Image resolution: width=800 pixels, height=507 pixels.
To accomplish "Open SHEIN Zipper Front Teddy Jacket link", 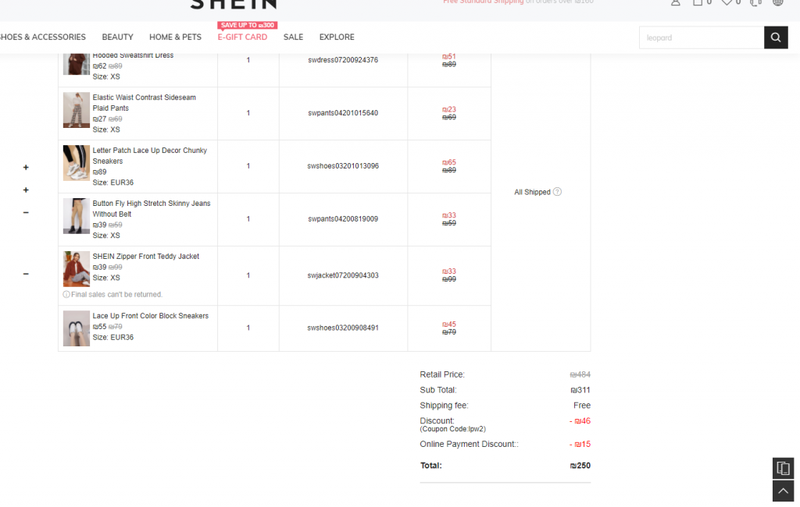I will coord(145,256).
